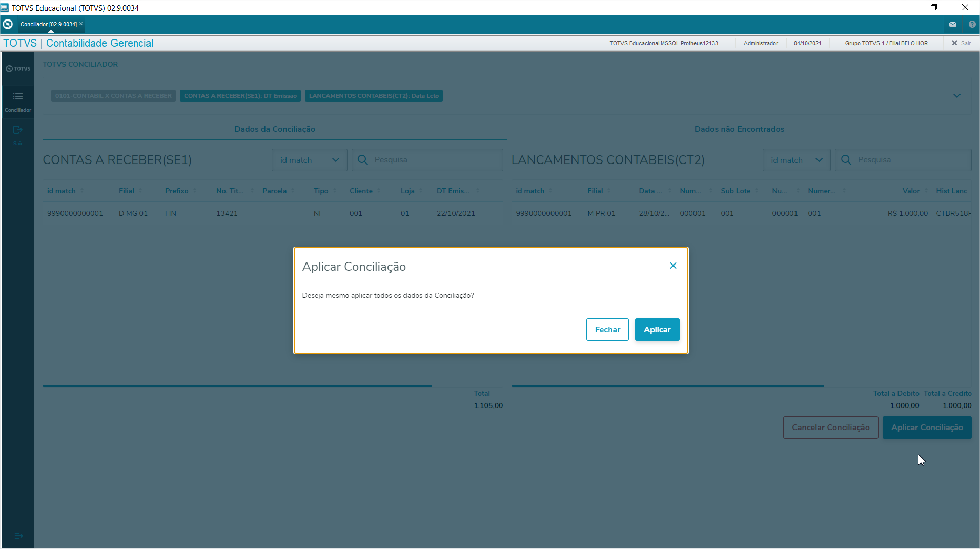Close the Conciliador [02.9.0034] tab

[81, 24]
